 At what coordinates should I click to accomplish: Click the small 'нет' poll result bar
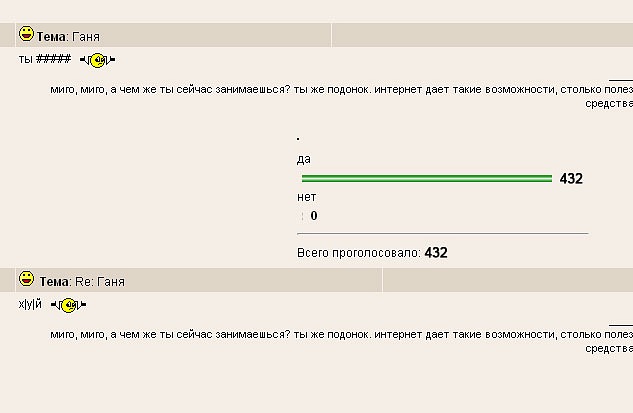(x=302, y=216)
